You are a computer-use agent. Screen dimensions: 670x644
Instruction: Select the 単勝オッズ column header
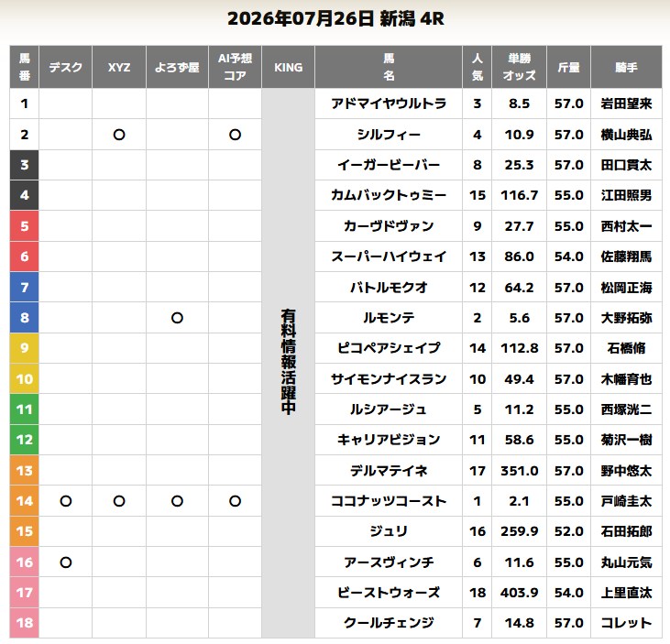[519, 67]
